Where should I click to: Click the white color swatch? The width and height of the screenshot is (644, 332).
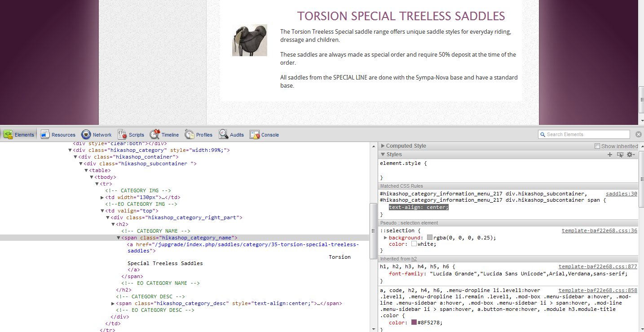click(414, 244)
